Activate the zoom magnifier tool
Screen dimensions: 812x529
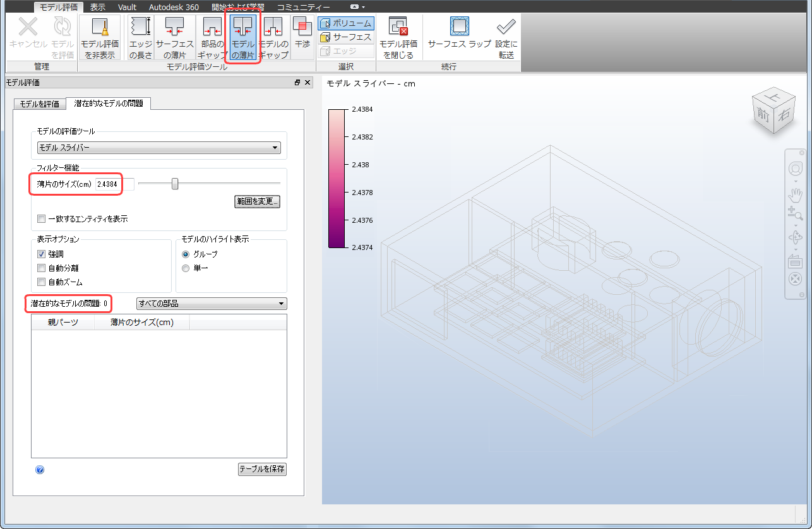[796, 213]
